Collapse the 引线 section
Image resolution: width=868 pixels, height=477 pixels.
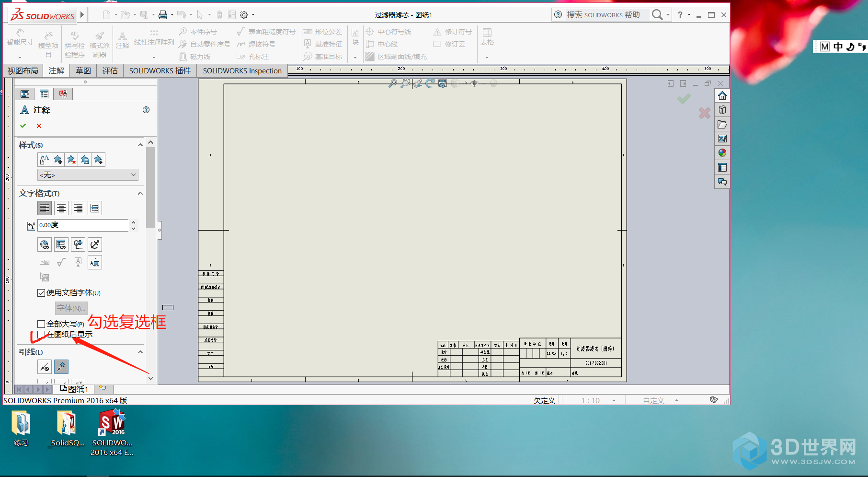[140, 352]
